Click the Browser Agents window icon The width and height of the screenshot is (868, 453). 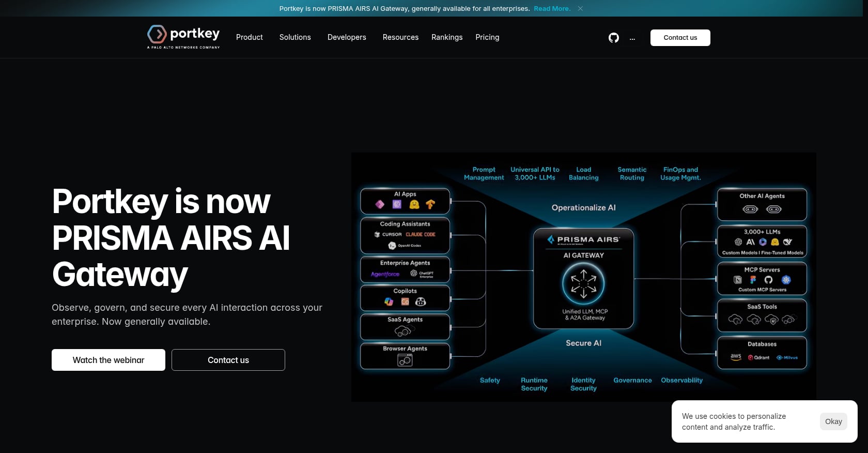point(405,360)
